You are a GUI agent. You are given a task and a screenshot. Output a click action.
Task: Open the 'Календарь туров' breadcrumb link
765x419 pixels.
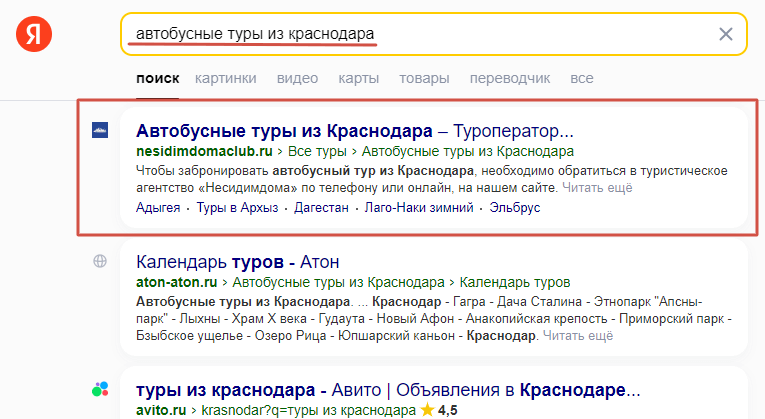click(515, 282)
